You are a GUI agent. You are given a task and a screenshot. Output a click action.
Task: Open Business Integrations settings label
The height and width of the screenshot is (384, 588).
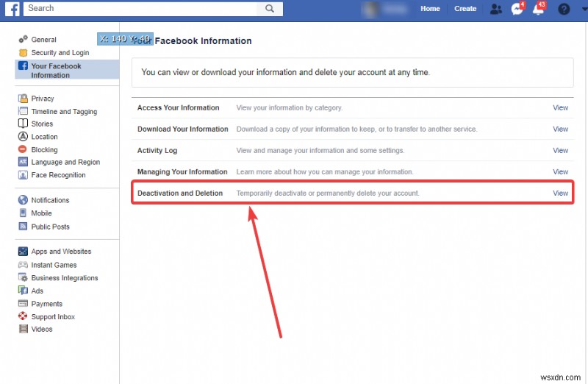pyautogui.click(x=65, y=278)
